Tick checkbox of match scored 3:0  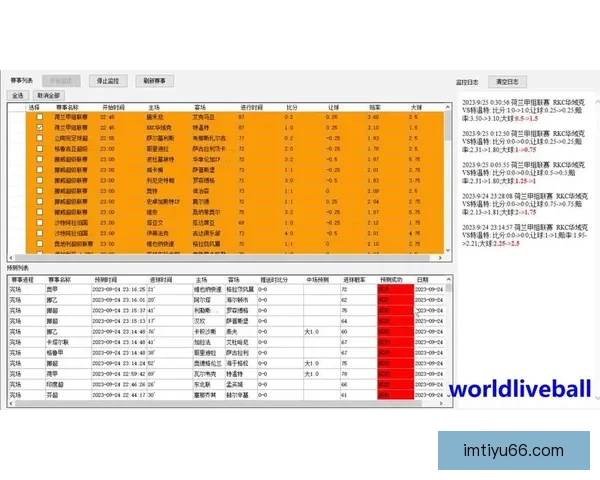[x=39, y=180]
